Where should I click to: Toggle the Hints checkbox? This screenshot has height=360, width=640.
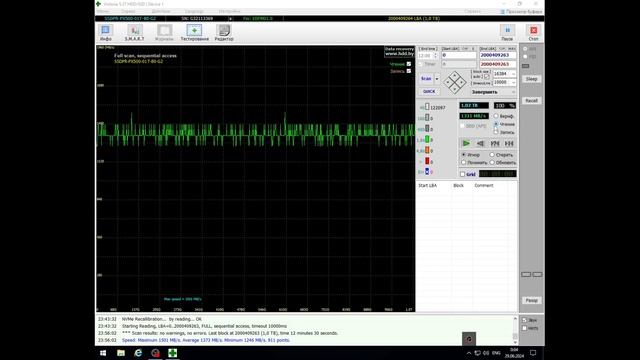(x=524, y=328)
